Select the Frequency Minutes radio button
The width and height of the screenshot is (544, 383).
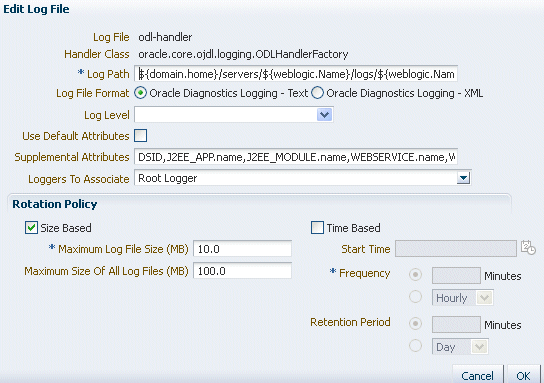tap(415, 275)
